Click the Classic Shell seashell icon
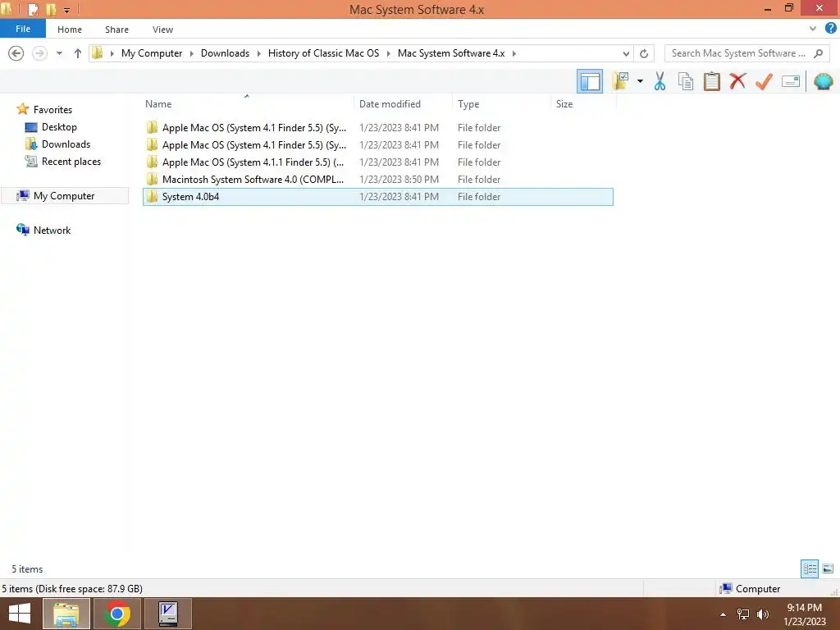 (x=824, y=81)
